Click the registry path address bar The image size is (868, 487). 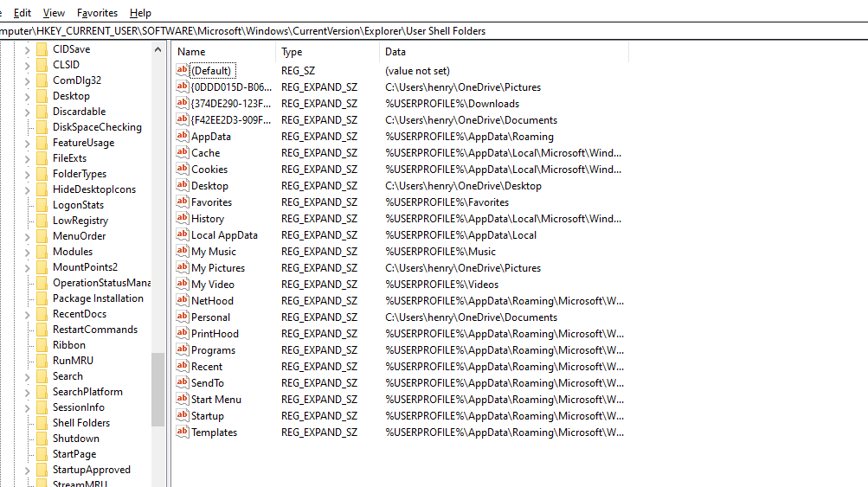(x=434, y=31)
